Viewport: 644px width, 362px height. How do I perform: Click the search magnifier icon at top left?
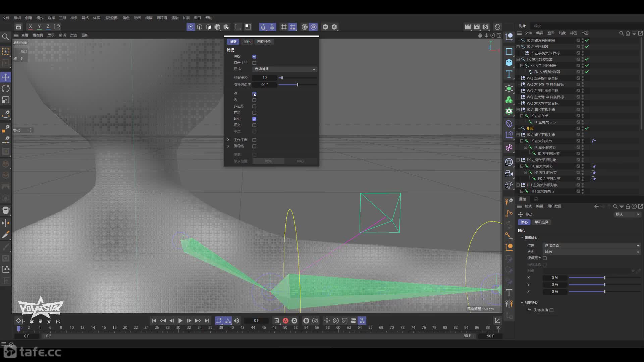click(5, 37)
